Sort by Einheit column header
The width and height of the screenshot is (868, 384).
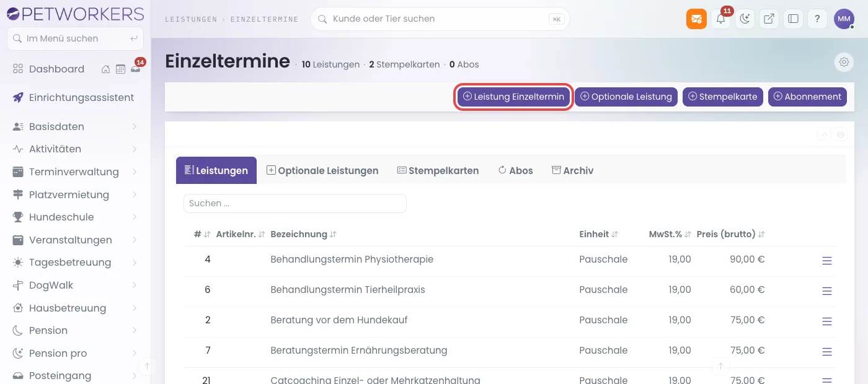pyautogui.click(x=599, y=234)
